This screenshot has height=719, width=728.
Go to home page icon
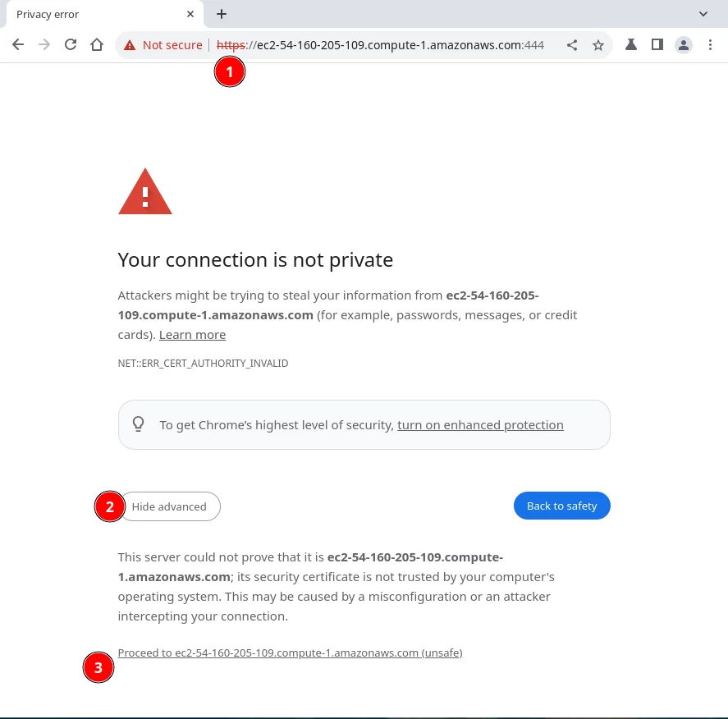(97, 44)
